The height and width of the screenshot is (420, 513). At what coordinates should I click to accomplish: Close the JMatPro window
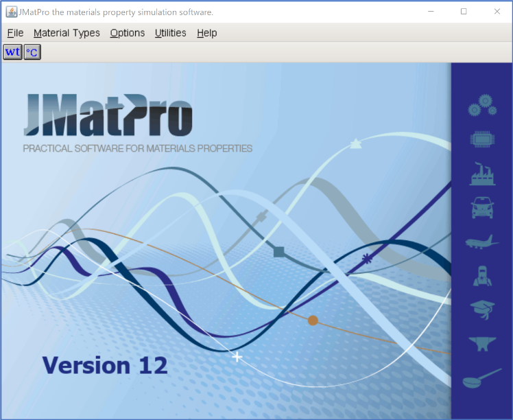[497, 12]
